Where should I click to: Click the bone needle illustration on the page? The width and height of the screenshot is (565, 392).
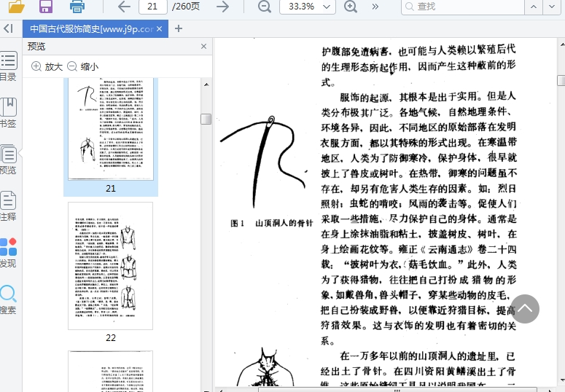pyautogui.click(x=264, y=162)
